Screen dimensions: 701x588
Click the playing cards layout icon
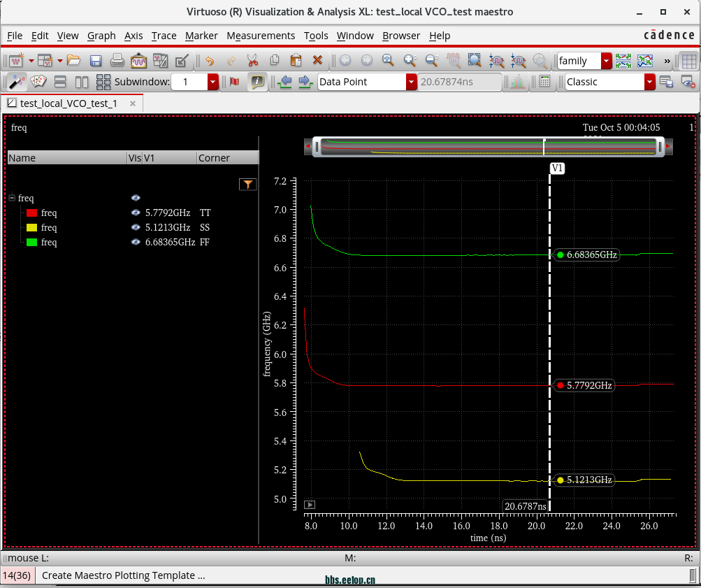(38, 82)
